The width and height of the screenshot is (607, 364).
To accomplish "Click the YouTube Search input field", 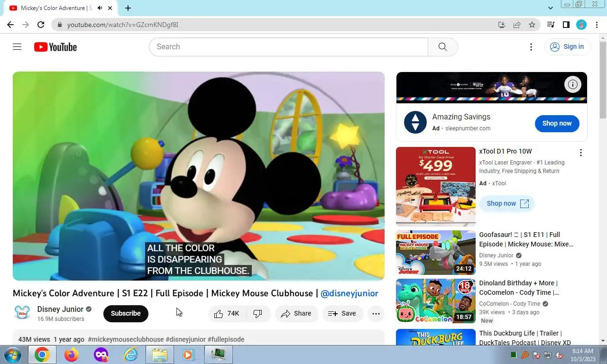I will tap(288, 47).
